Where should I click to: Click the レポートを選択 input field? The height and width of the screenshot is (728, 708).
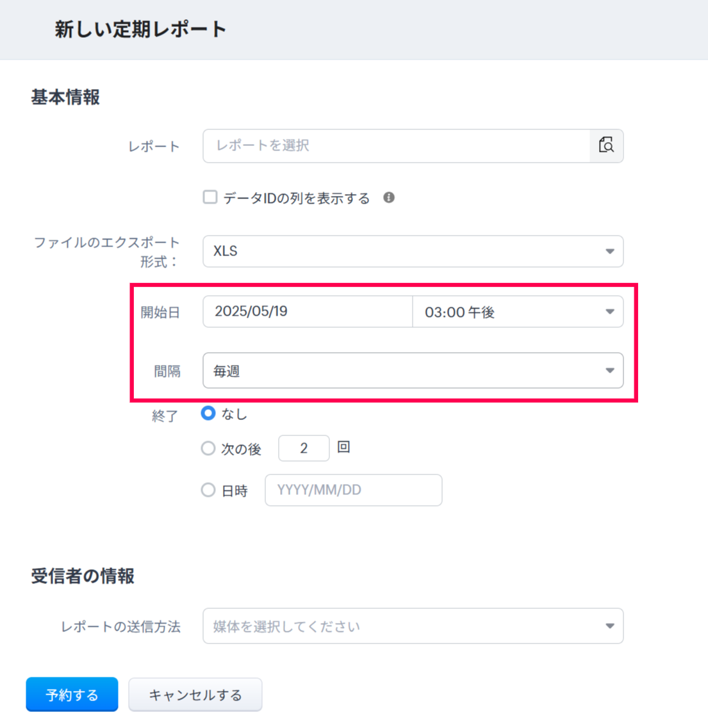click(x=396, y=145)
